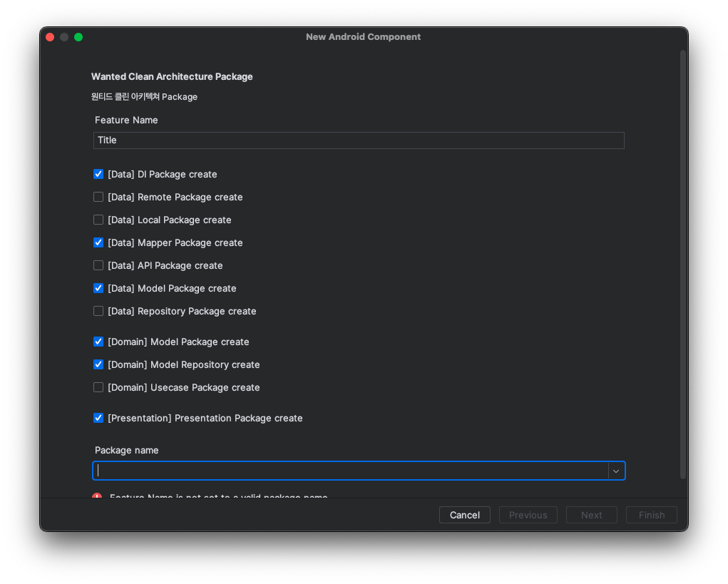Uncheck [Data] Model Package create
The height and width of the screenshot is (584, 728).
pyautogui.click(x=98, y=288)
